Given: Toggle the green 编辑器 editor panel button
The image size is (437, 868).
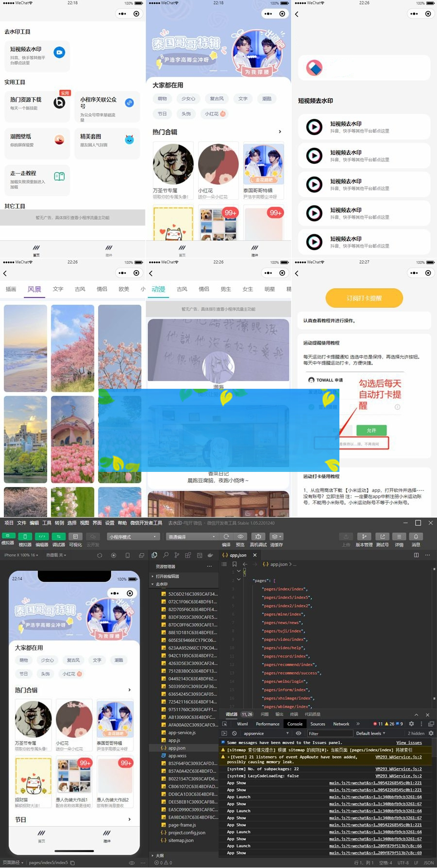Looking at the screenshot, I should click(42, 537).
